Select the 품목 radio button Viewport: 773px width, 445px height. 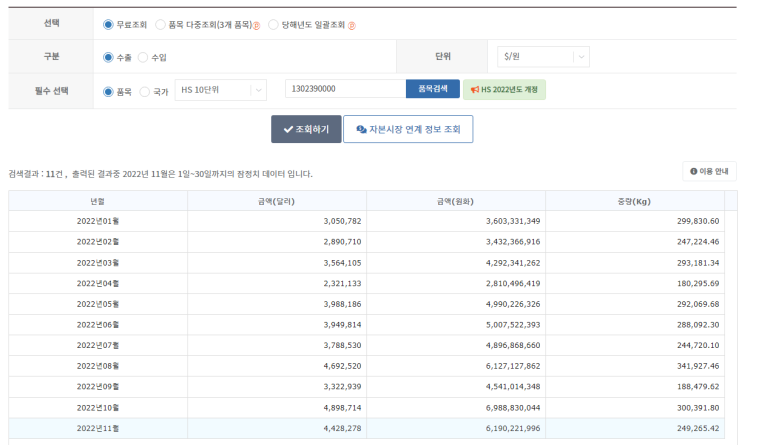coord(108,92)
